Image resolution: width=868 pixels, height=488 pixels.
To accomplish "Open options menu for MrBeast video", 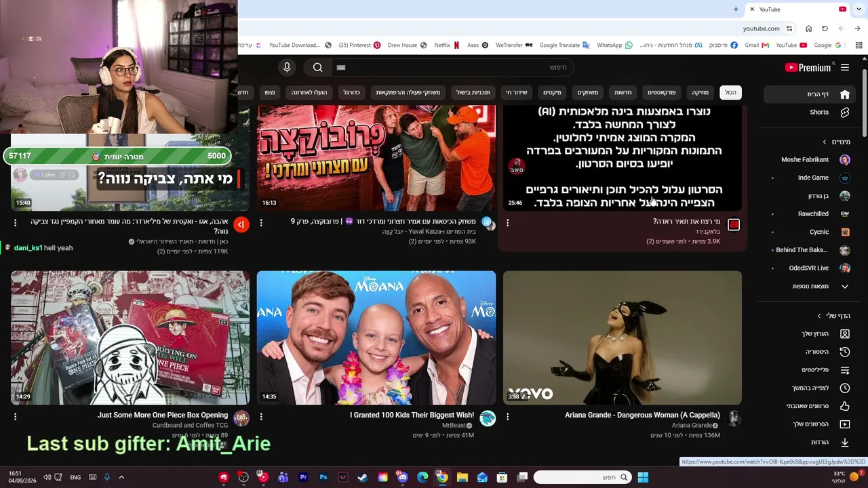I will pos(261,416).
